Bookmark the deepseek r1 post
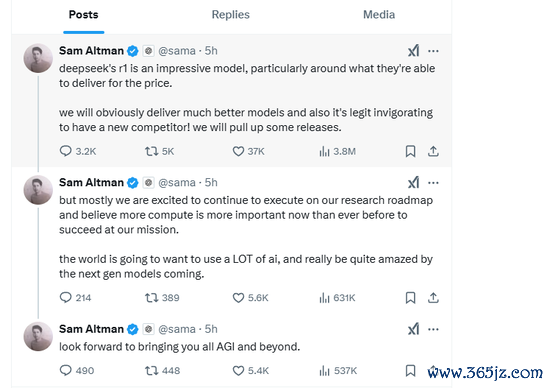 (x=410, y=151)
